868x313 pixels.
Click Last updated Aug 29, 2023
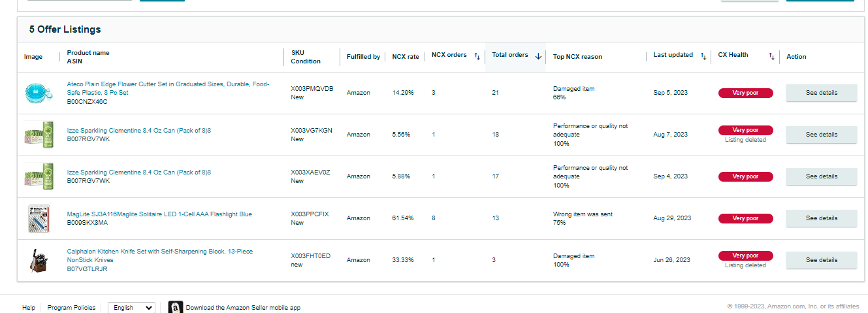(671, 218)
